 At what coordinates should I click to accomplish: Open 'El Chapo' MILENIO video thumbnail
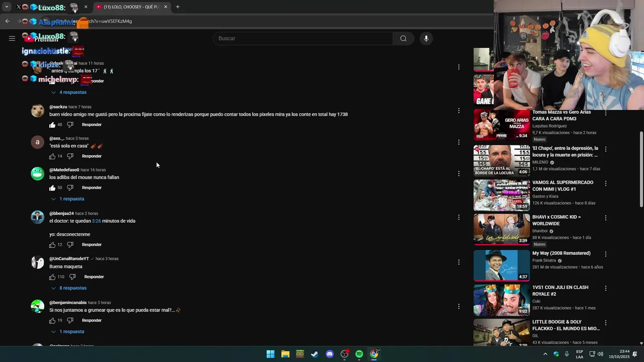tap(502, 160)
